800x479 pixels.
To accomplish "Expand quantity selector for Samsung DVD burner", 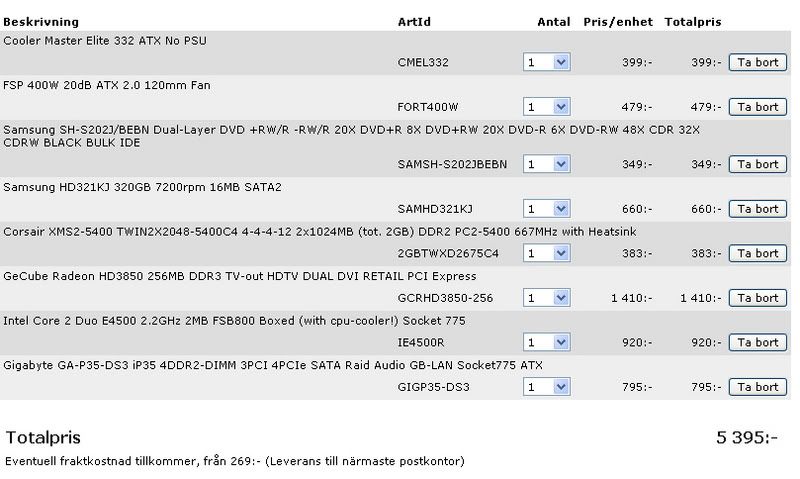I will 546,164.
